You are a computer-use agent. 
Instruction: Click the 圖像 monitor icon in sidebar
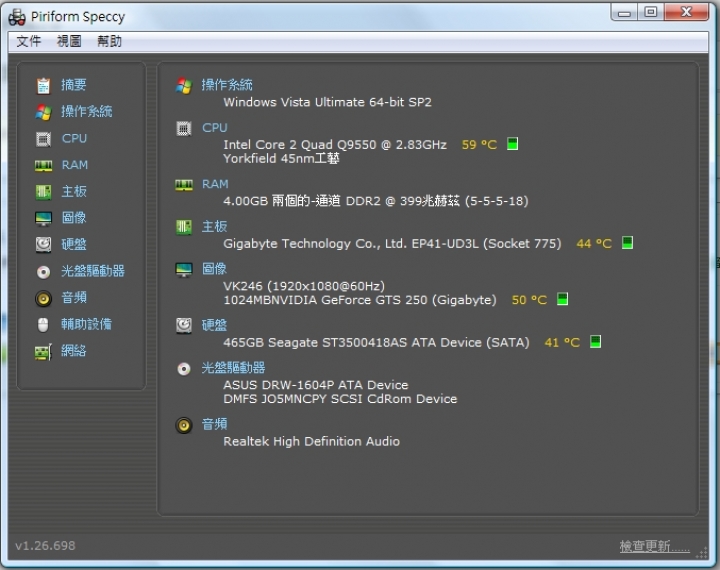pyautogui.click(x=43, y=219)
